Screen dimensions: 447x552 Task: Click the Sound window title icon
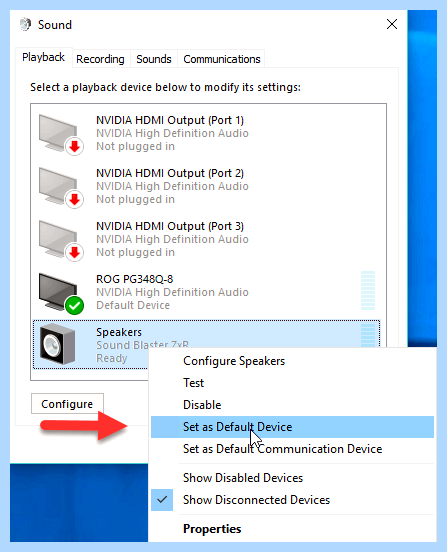click(x=25, y=25)
